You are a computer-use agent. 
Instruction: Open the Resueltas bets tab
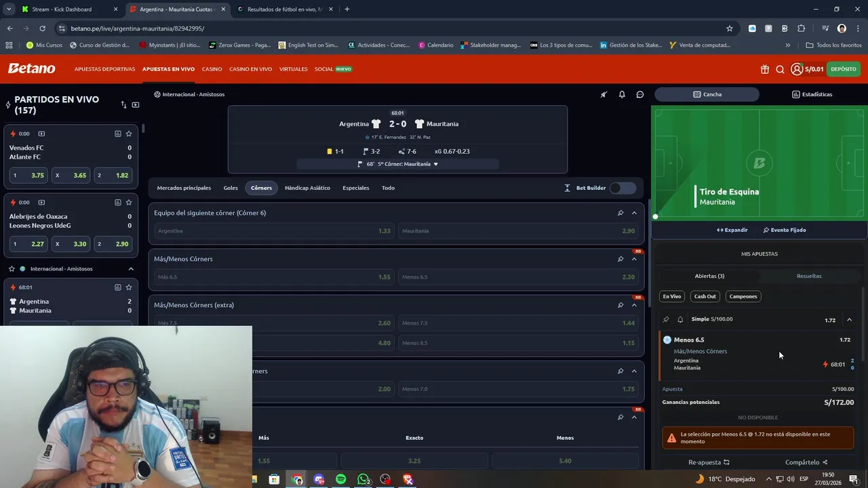(x=809, y=276)
